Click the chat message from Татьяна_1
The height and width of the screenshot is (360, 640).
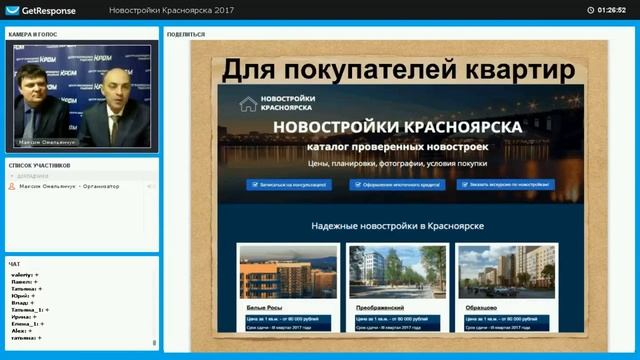coord(30,310)
